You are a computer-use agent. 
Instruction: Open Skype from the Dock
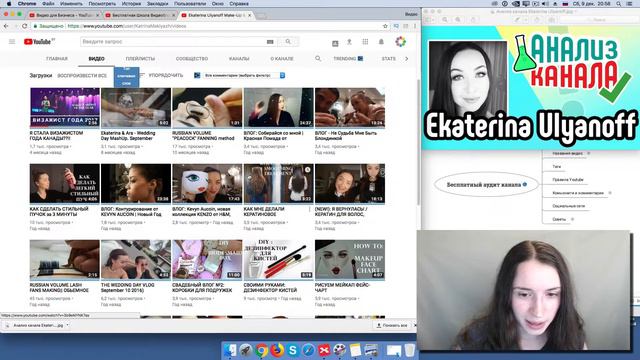[x=293, y=350]
